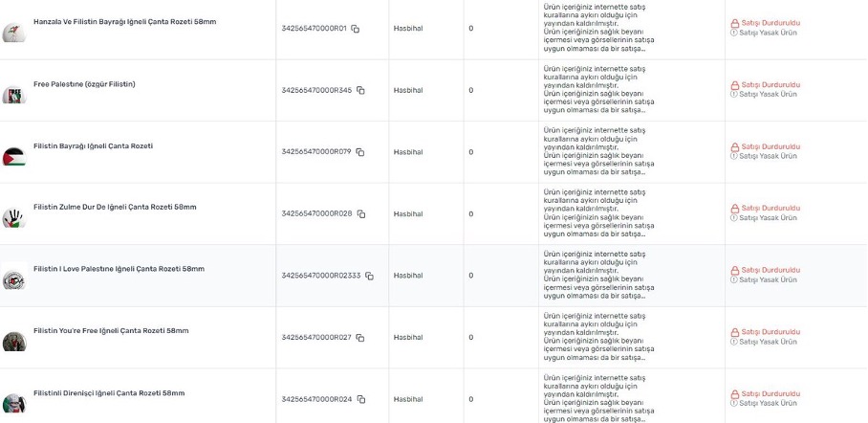Copy barcode 342565470000R079
This screenshot has width=868, height=423.
[x=360, y=152]
